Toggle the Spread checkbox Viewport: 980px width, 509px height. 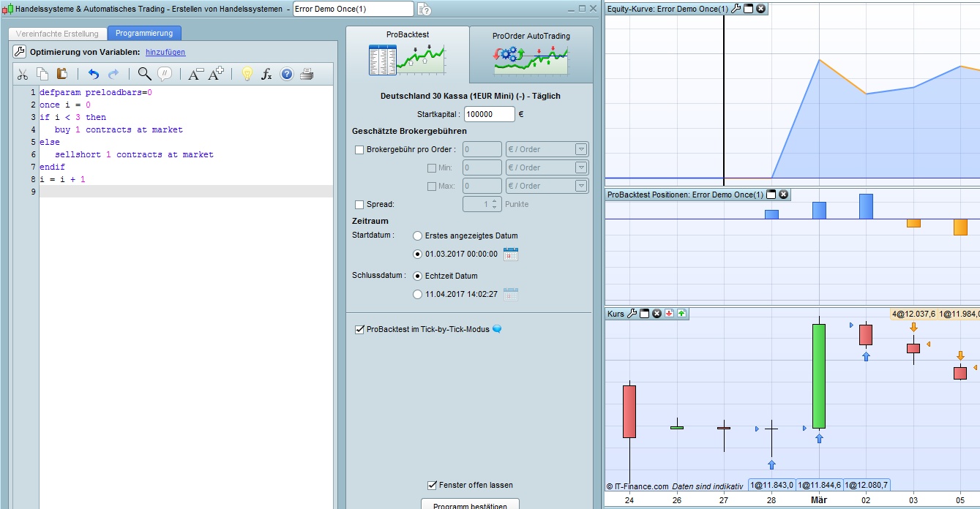point(359,205)
